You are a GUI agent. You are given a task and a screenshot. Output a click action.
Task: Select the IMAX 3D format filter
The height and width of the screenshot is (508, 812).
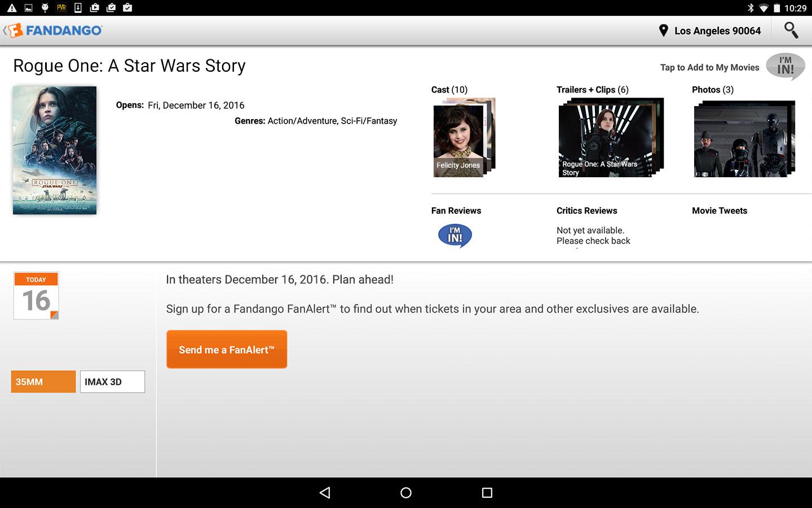pyautogui.click(x=113, y=382)
